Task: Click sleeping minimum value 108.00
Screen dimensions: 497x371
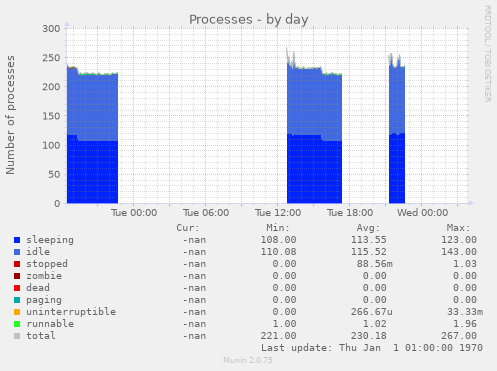Action: click(x=278, y=240)
